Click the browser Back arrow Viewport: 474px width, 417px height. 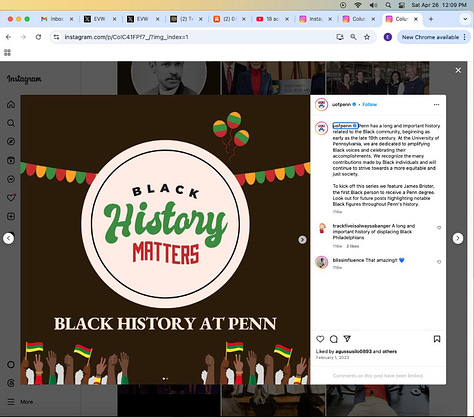point(9,37)
